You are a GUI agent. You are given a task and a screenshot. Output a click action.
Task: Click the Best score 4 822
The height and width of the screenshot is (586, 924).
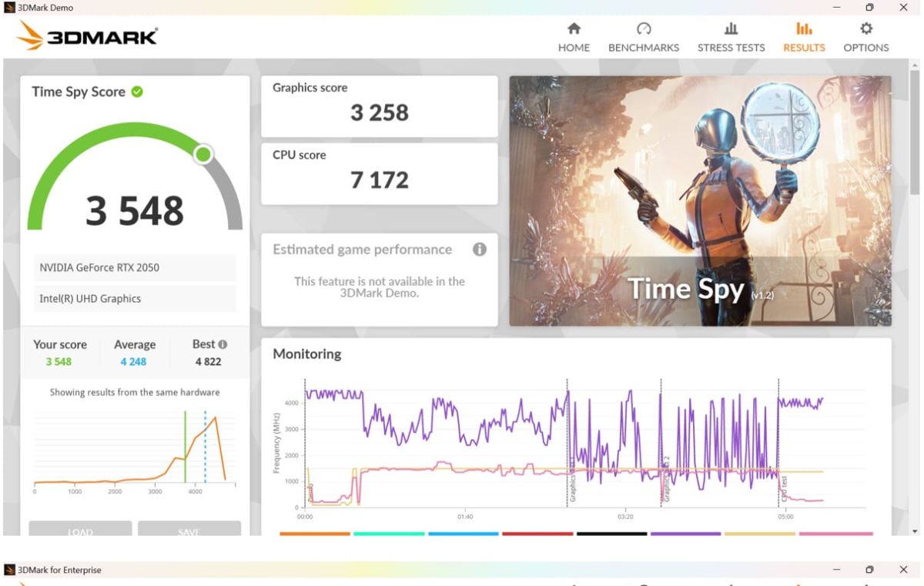click(208, 362)
